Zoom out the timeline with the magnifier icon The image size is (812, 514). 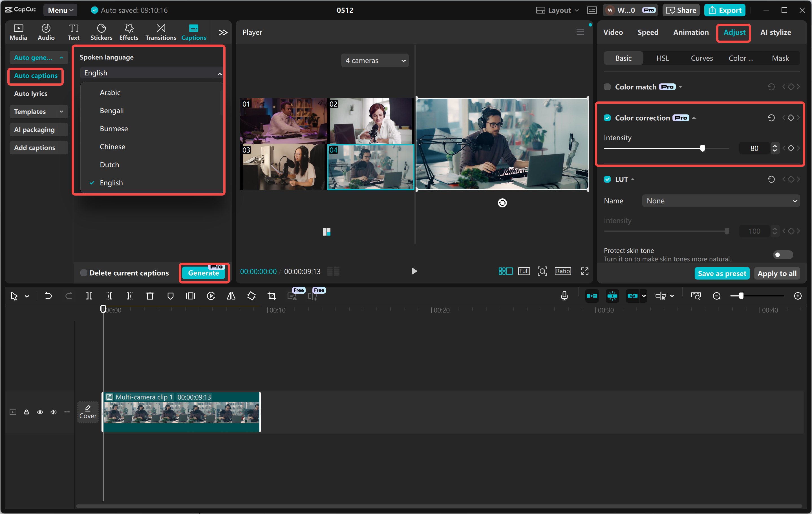pos(716,296)
